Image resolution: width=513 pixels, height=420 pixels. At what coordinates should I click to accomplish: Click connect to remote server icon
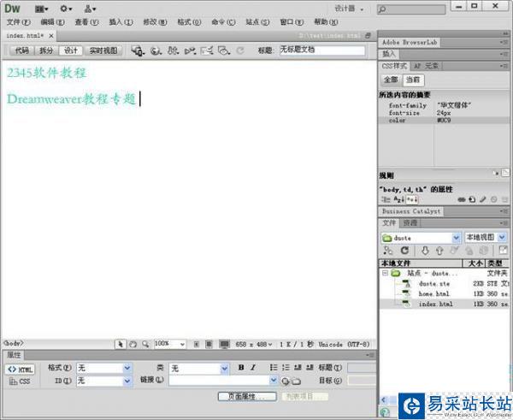click(x=388, y=251)
